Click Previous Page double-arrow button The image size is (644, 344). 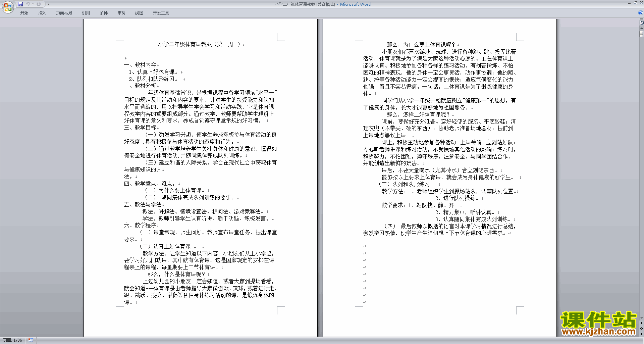click(641, 323)
